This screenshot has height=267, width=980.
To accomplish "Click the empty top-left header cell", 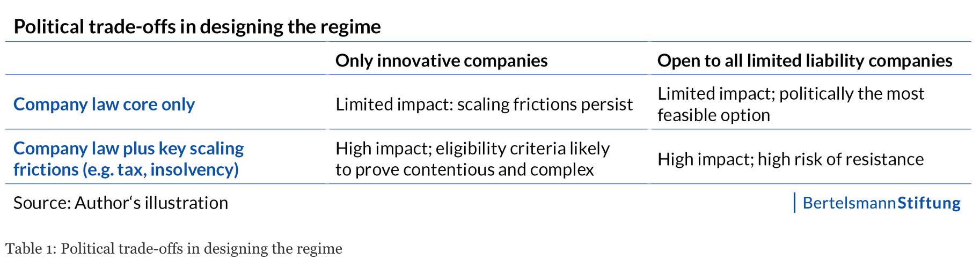I will coord(165,58).
